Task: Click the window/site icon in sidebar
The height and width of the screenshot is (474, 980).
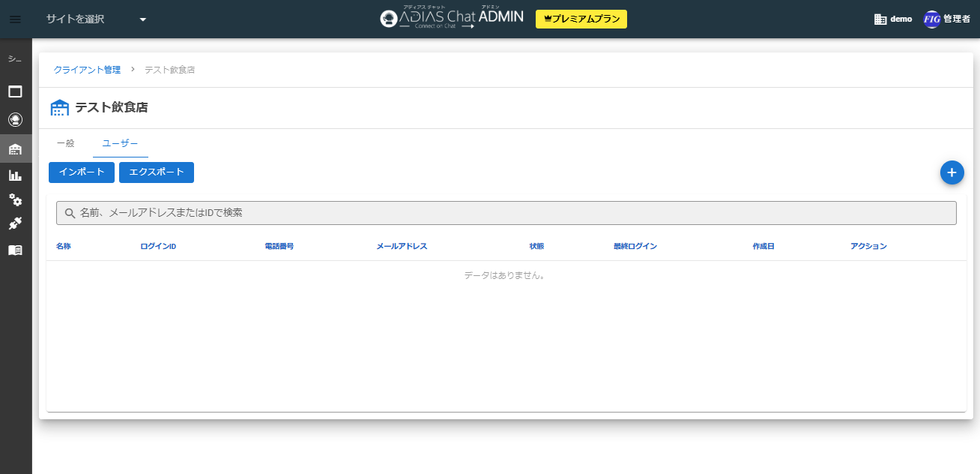Action: click(15, 91)
